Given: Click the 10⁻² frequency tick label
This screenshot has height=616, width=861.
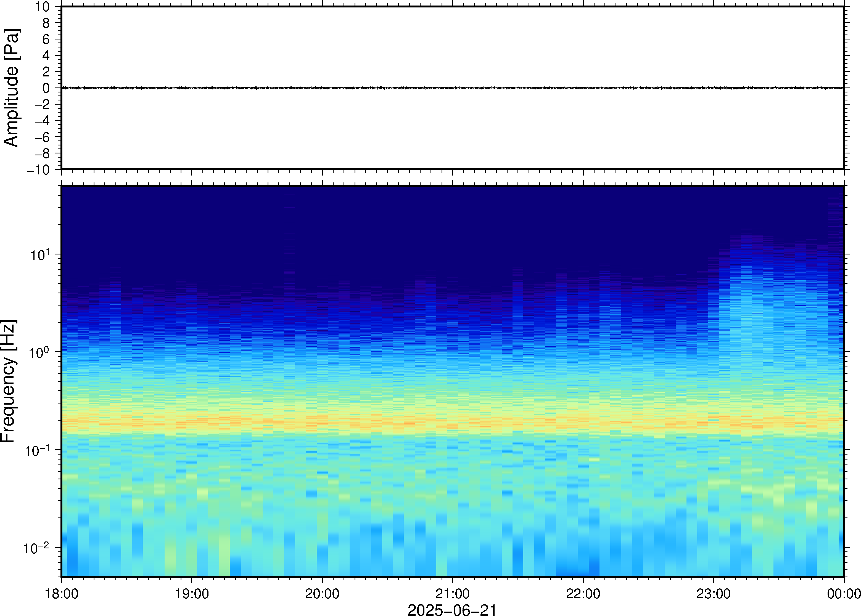Looking at the screenshot, I should (x=36, y=547).
